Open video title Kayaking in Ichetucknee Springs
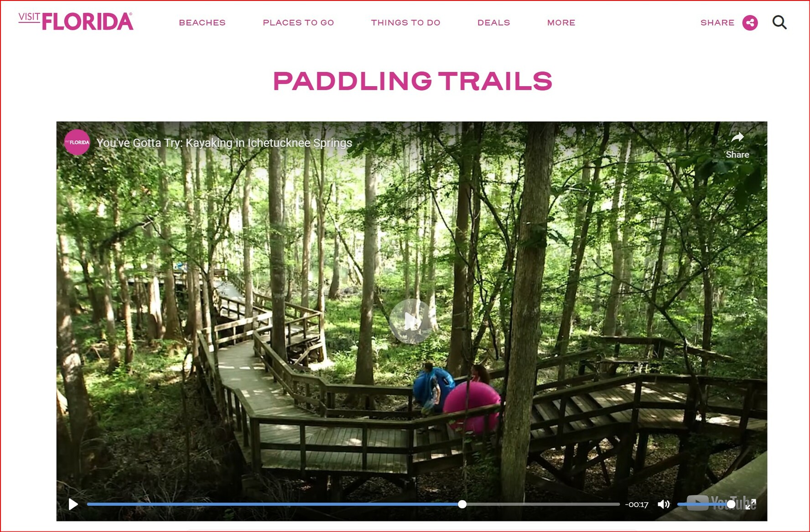Viewport: 810px width, 532px height. coord(224,143)
